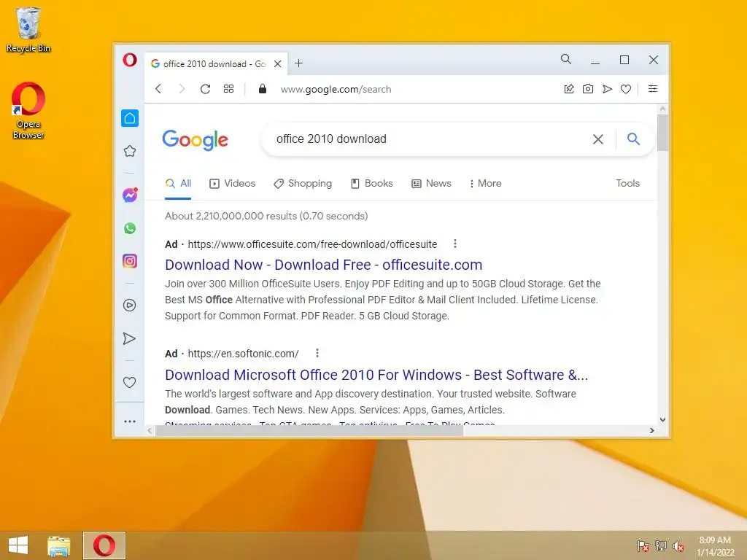Click the scroll left arrow
The width and height of the screenshot is (747, 560).
[150, 430]
